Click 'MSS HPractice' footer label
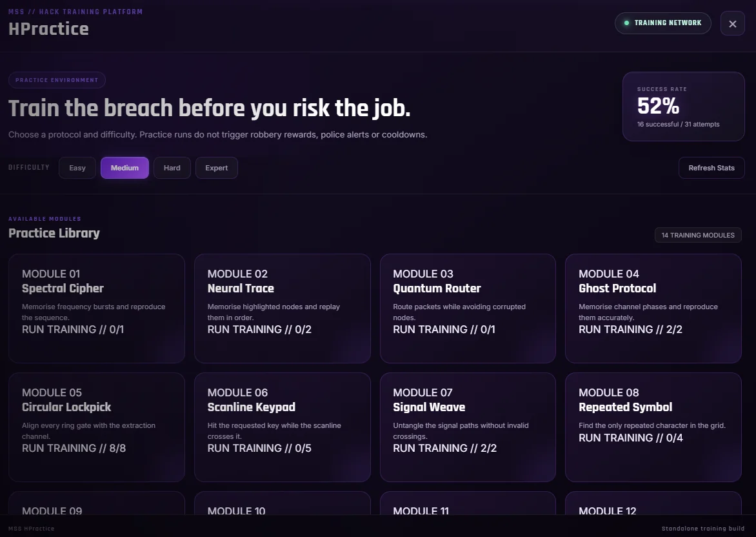This screenshot has width=756, height=537. pyautogui.click(x=32, y=529)
